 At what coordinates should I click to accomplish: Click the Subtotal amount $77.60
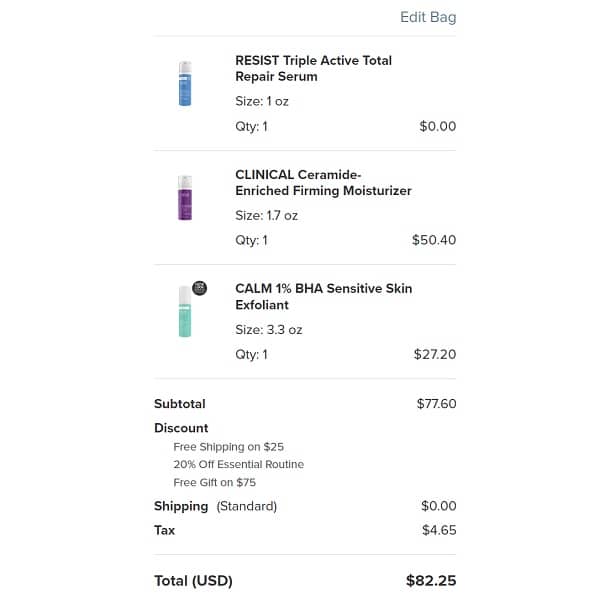(436, 404)
